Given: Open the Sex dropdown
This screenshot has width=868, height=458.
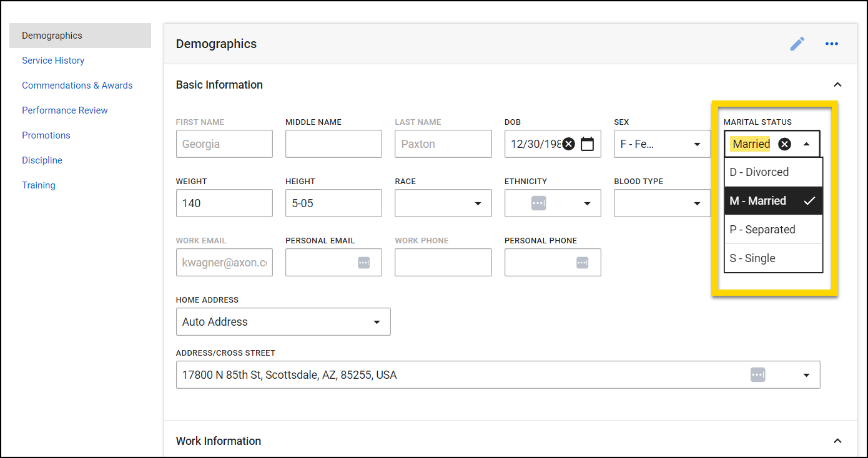Looking at the screenshot, I should (x=697, y=144).
